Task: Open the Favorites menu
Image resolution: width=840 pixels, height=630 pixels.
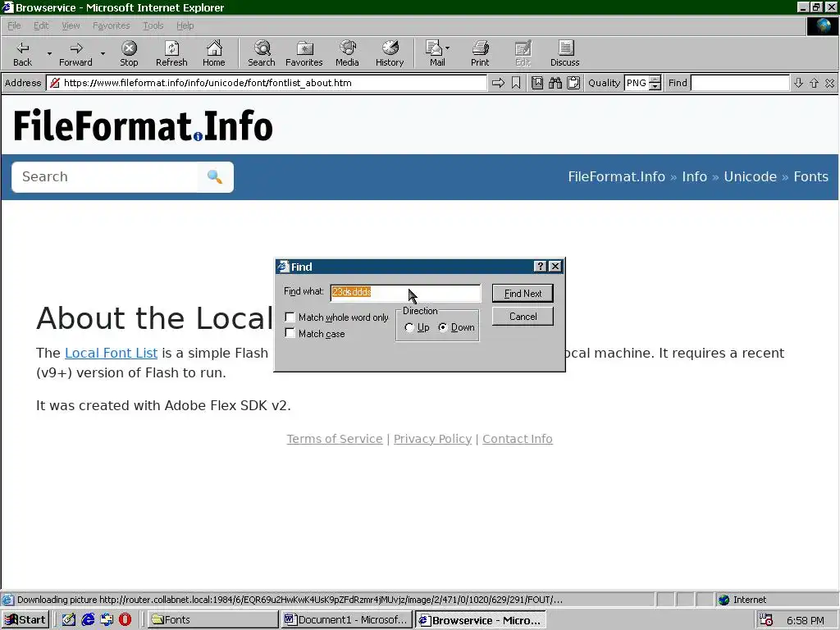Action: pos(111,25)
